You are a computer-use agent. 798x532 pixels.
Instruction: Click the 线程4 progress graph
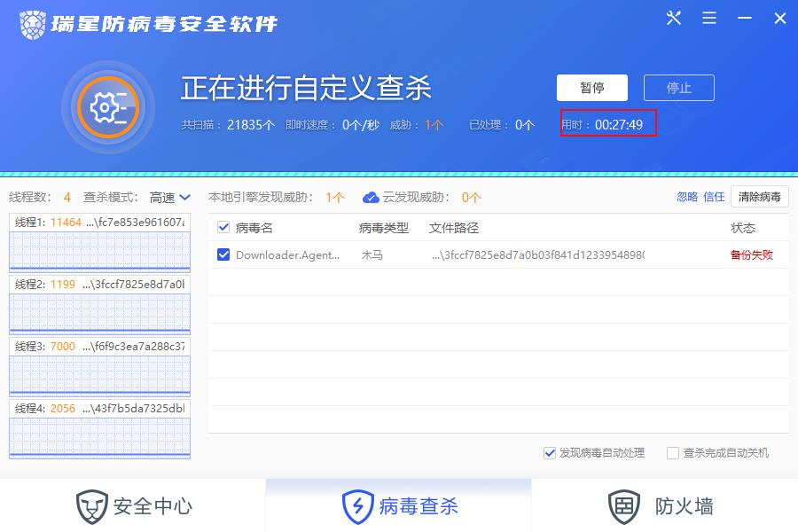[x=99, y=438]
